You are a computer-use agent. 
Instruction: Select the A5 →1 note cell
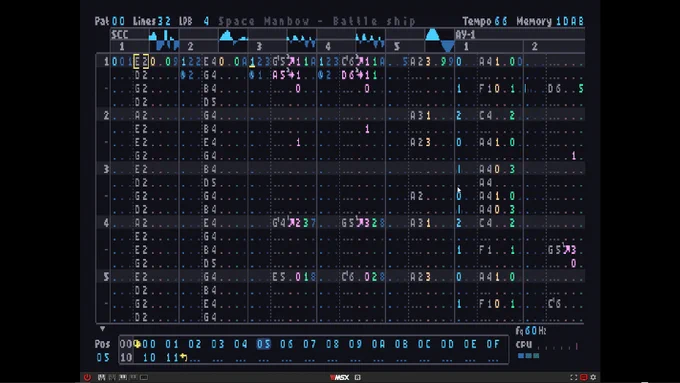click(287, 75)
